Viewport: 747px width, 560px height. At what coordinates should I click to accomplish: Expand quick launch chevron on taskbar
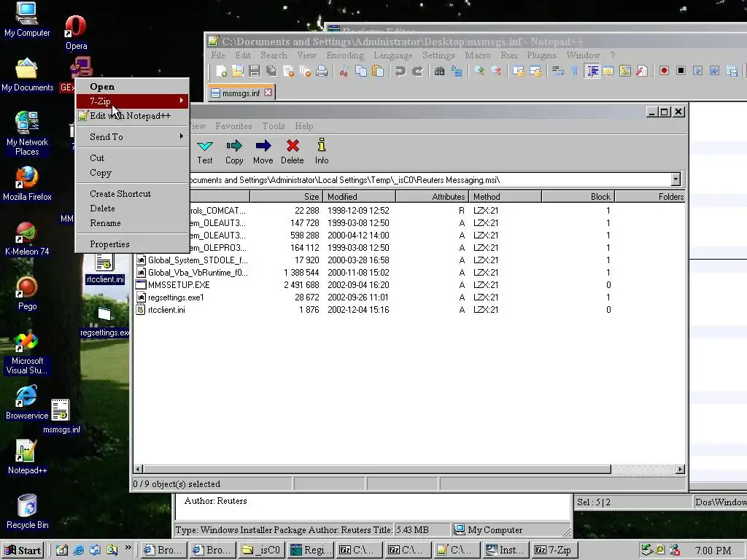[128, 548]
